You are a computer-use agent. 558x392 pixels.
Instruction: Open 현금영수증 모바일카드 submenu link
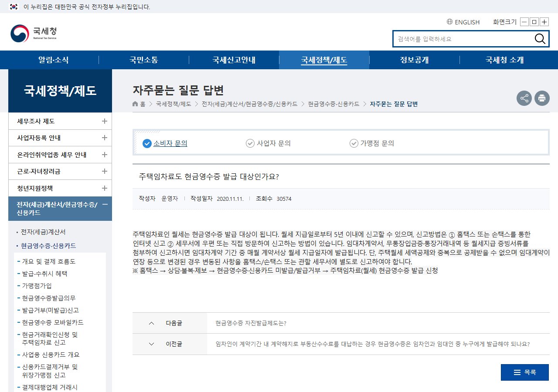click(53, 323)
